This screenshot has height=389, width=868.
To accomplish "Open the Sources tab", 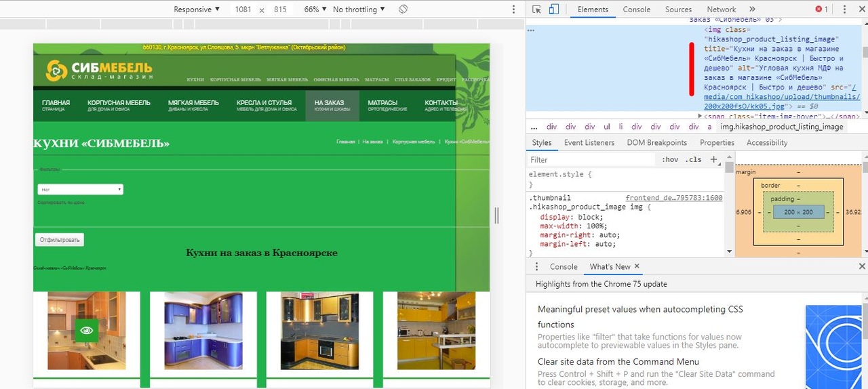I will coord(678,9).
